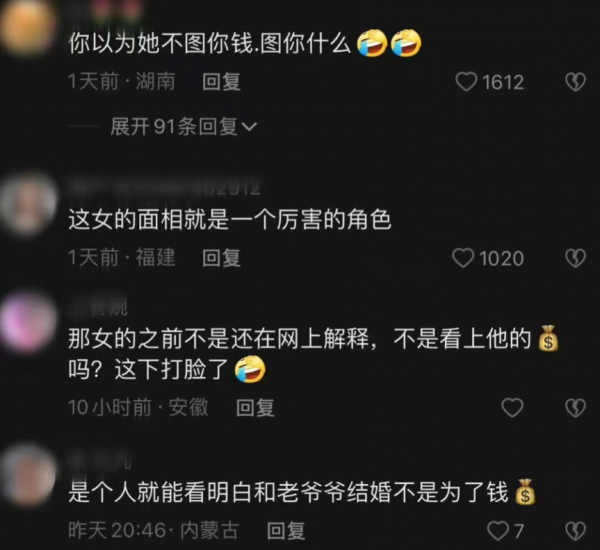Open avatar of the Inner Mongolia commenter

pyautogui.click(x=28, y=475)
